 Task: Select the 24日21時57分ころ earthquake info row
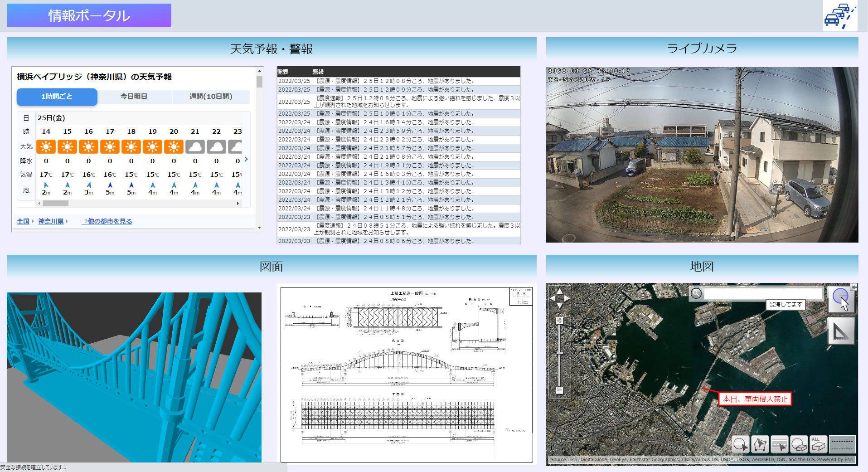399,148
